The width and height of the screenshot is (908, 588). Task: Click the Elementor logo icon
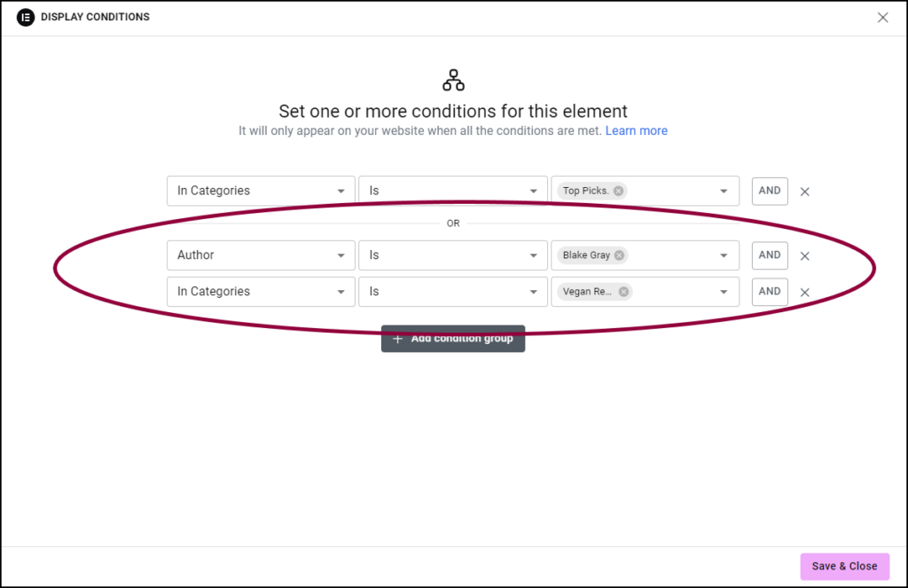pos(26,17)
